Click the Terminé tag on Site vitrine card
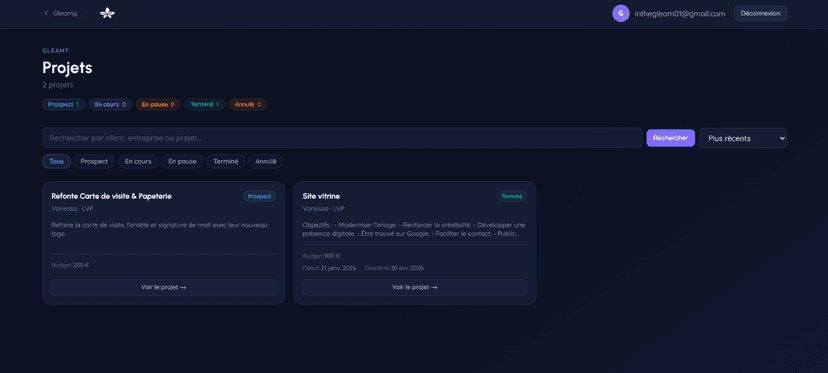This screenshot has width=828, height=373. click(512, 196)
